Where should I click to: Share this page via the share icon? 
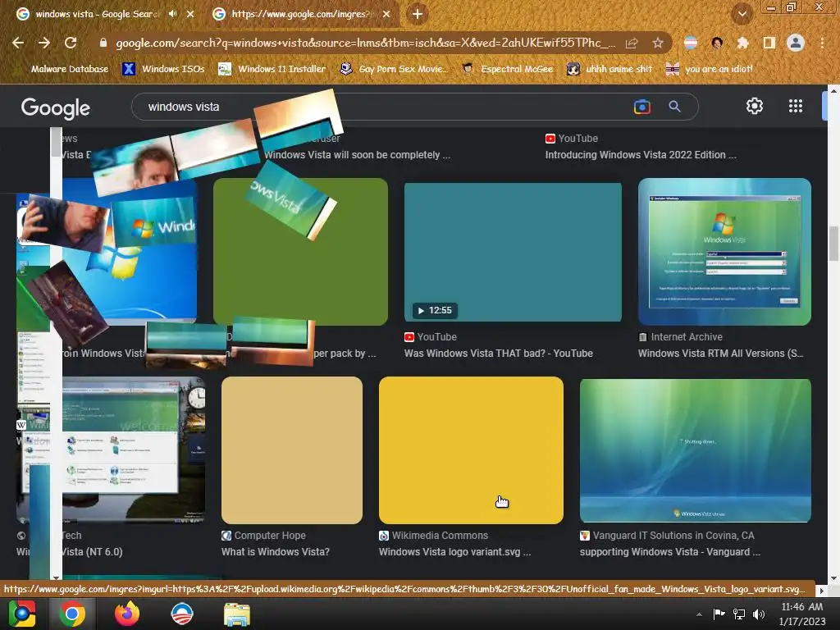[632, 43]
